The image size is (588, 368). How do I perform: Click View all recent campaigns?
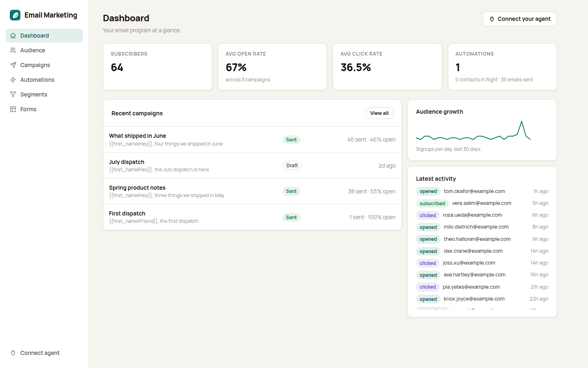pyautogui.click(x=379, y=113)
